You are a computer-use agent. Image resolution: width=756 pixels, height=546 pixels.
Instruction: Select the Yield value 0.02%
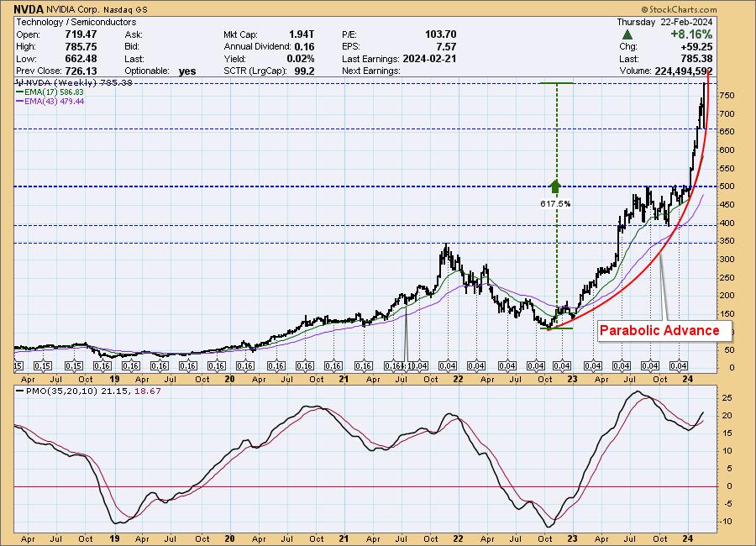(301, 59)
